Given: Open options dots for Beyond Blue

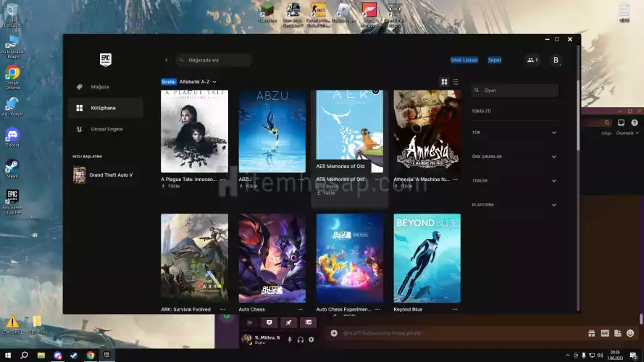Looking at the screenshot, I should coord(455,309).
